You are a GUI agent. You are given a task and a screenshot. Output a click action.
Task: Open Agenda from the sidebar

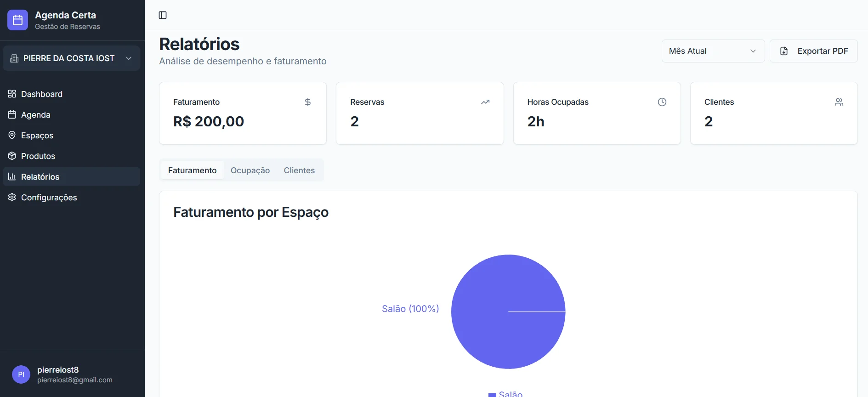coord(35,115)
